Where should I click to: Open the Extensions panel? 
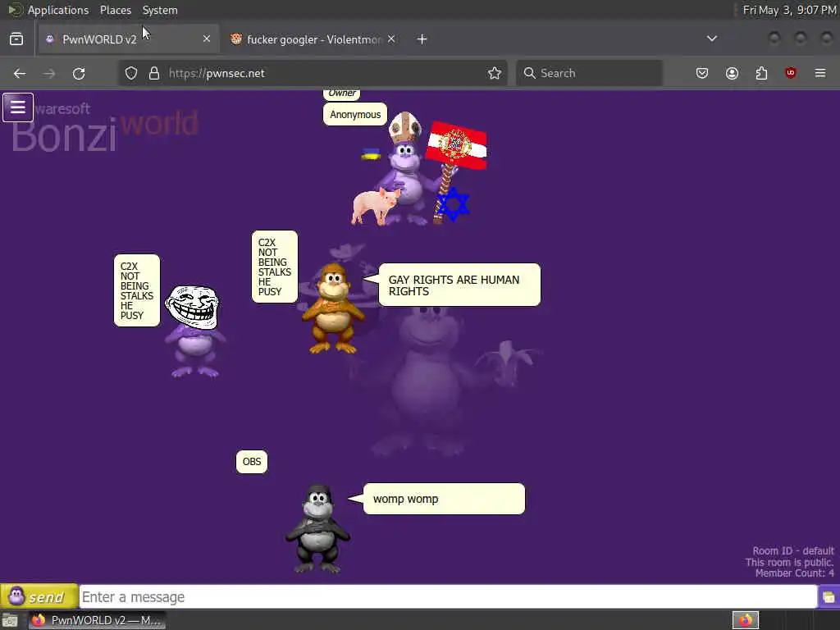point(761,73)
